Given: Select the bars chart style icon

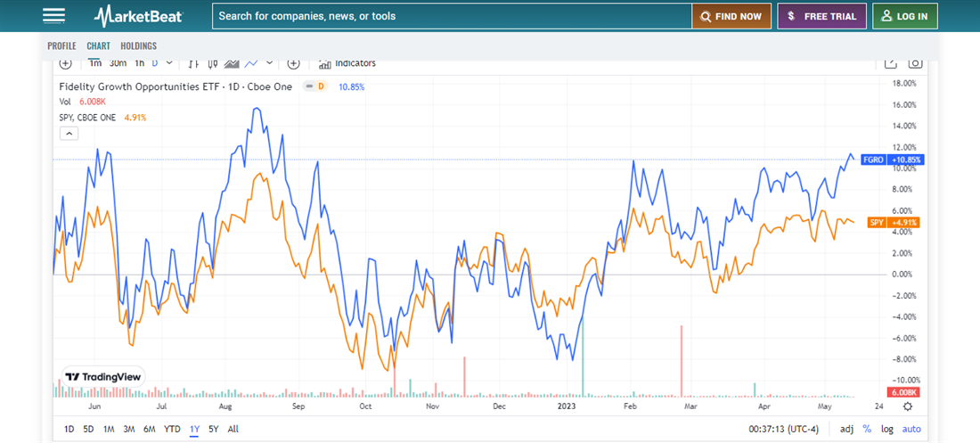Looking at the screenshot, I should coord(192,63).
